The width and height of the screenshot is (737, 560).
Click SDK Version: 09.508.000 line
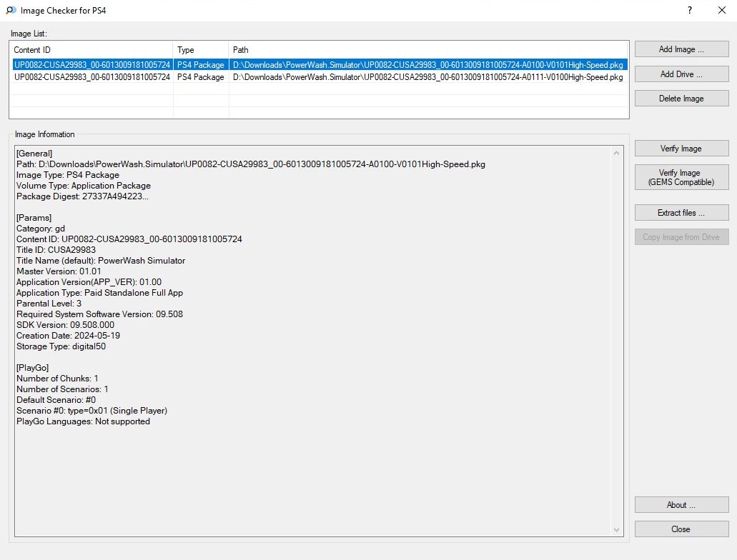[65, 325]
